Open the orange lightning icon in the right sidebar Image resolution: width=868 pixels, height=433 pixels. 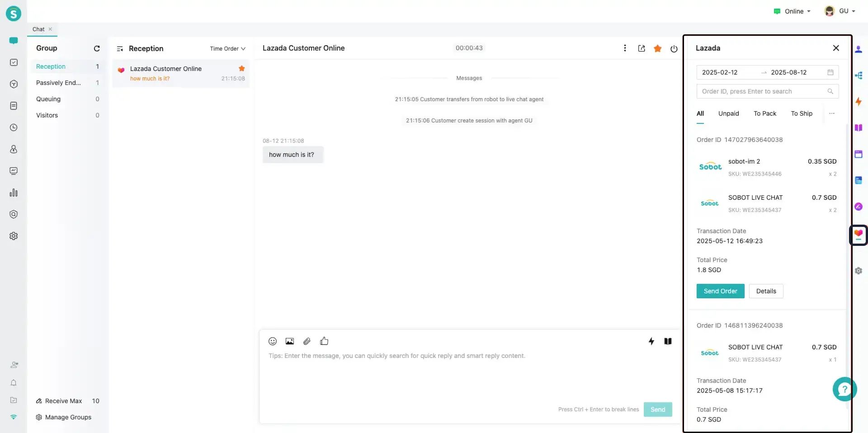pos(859,102)
